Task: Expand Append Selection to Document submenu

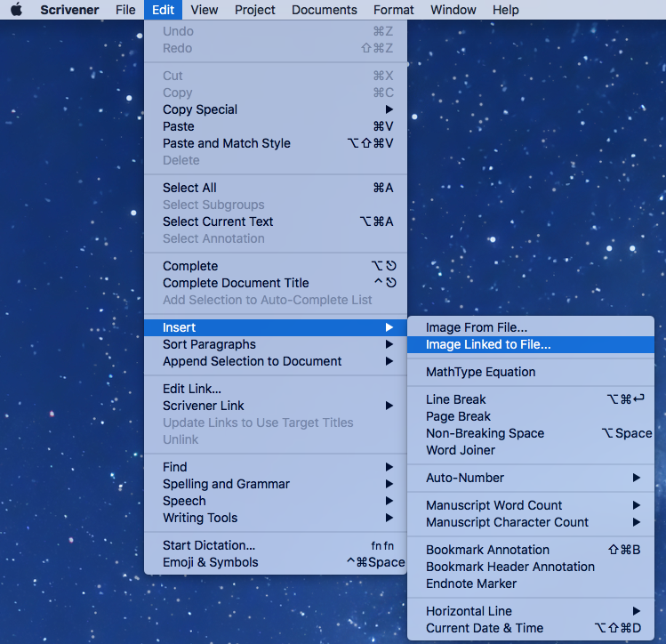Action: point(276,361)
